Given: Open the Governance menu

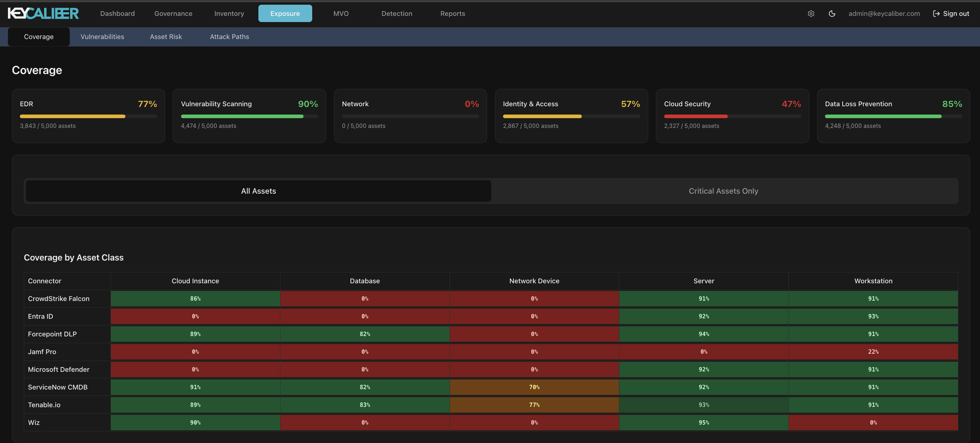Looking at the screenshot, I should (x=173, y=14).
